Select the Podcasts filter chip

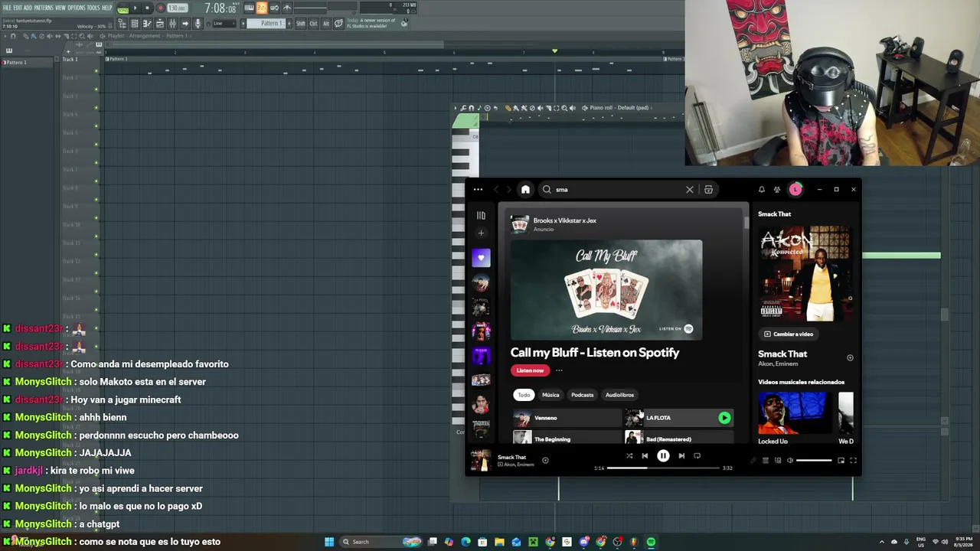(582, 395)
